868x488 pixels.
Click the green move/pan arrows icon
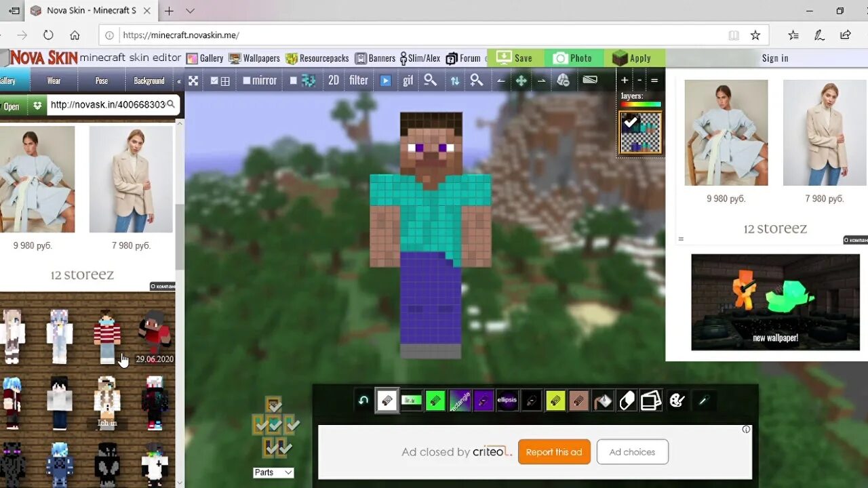521,81
